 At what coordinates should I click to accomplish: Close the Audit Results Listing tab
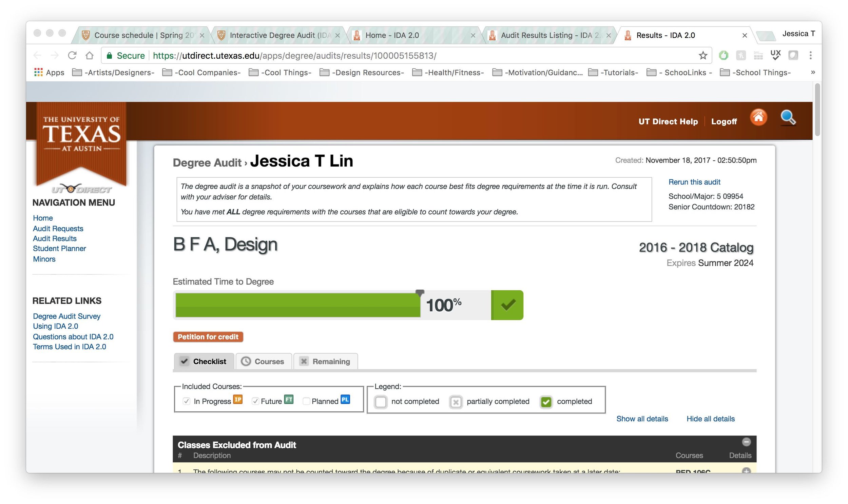click(x=608, y=35)
